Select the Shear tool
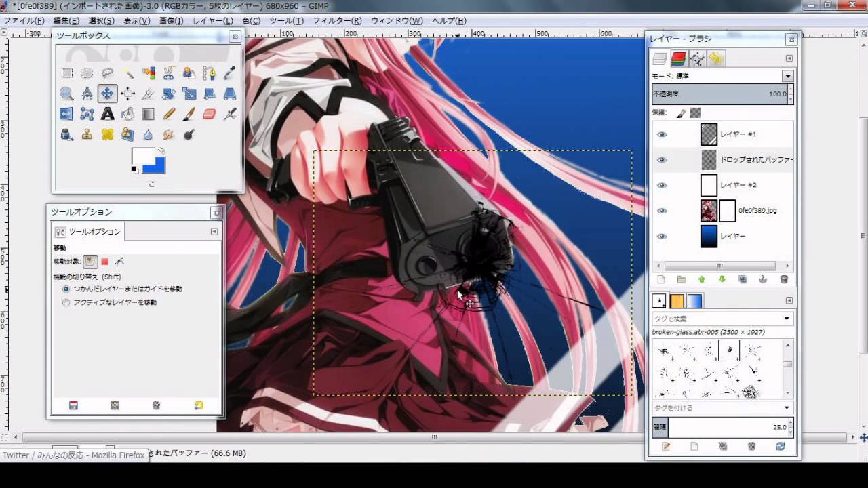868x488 pixels. coord(209,94)
